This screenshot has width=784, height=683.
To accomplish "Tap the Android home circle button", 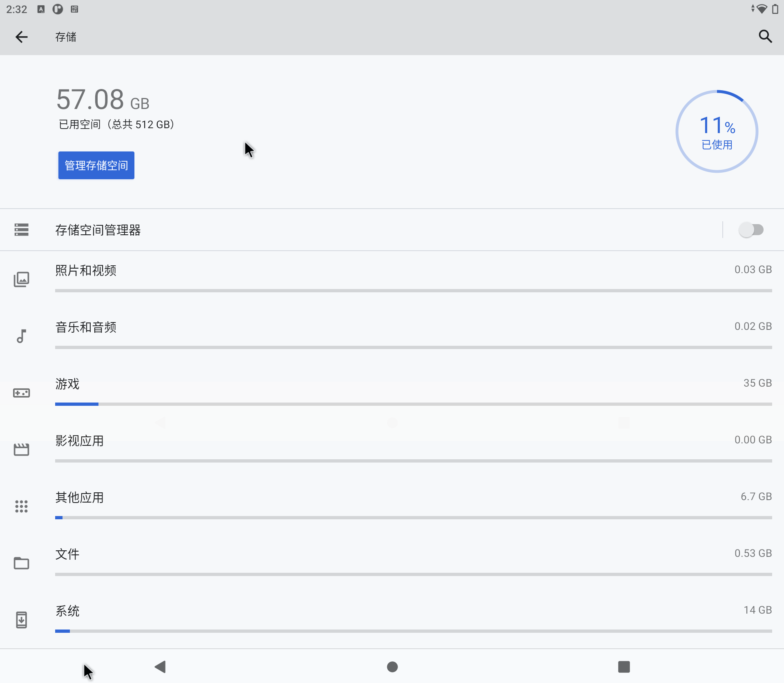I will pyautogui.click(x=392, y=667).
